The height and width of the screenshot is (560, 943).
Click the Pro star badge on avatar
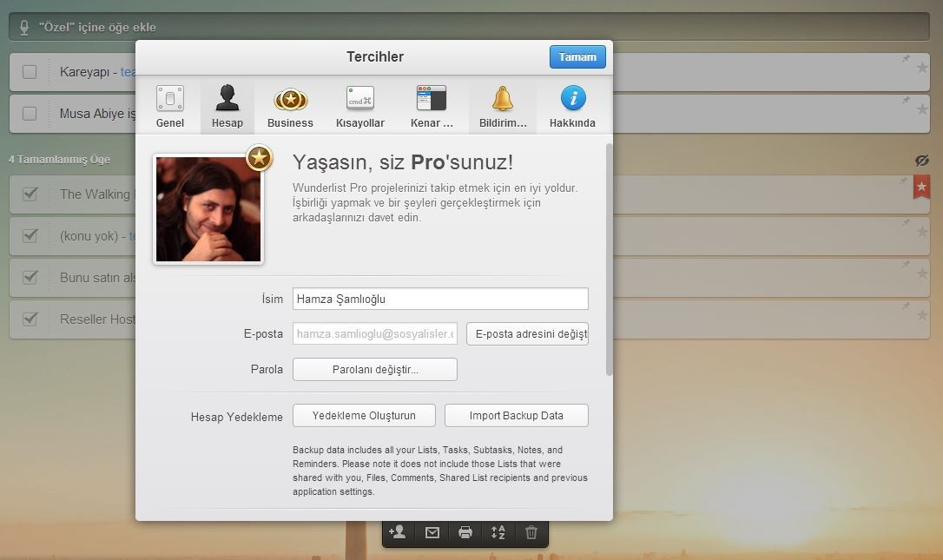260,158
